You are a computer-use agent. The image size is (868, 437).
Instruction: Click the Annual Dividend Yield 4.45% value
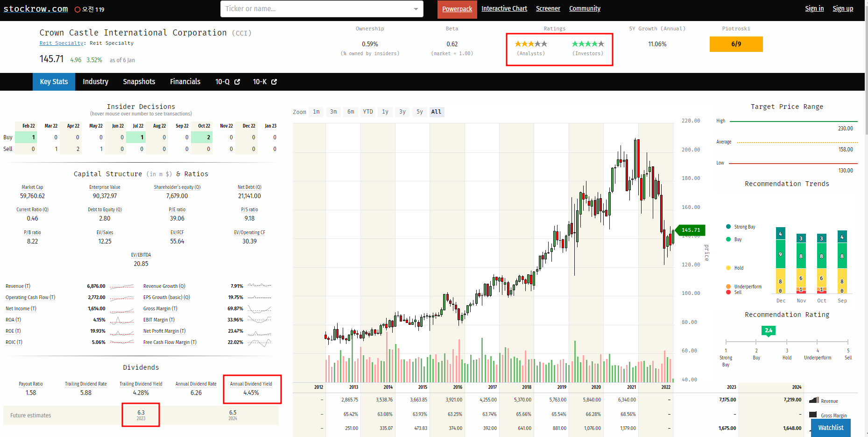(251, 393)
